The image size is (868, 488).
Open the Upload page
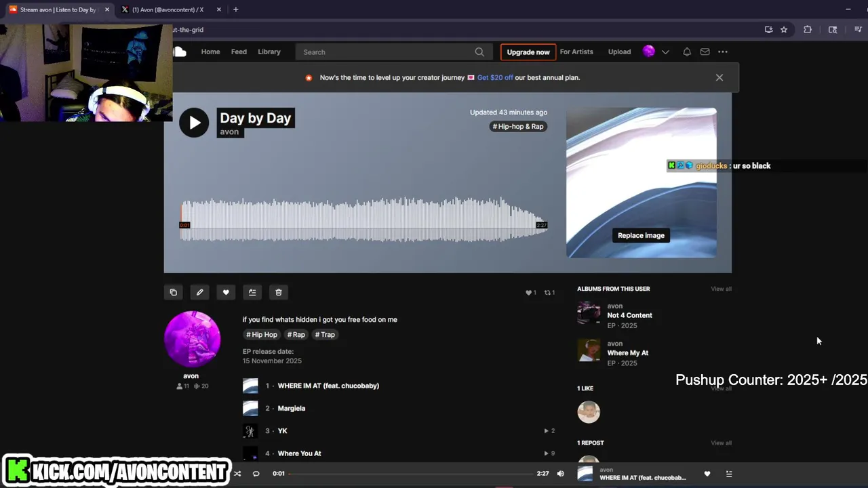(619, 52)
